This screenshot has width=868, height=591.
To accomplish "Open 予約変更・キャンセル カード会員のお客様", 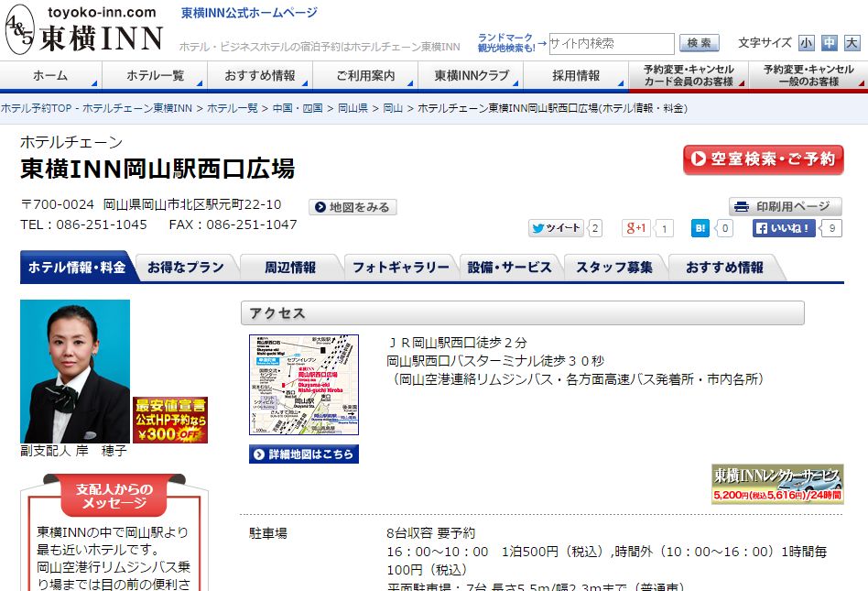I will click(x=689, y=75).
